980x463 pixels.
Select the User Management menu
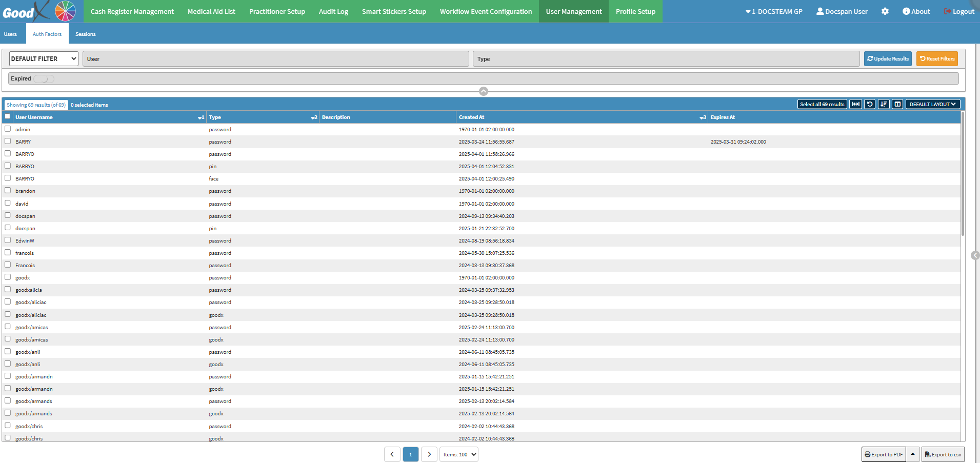click(x=574, y=11)
